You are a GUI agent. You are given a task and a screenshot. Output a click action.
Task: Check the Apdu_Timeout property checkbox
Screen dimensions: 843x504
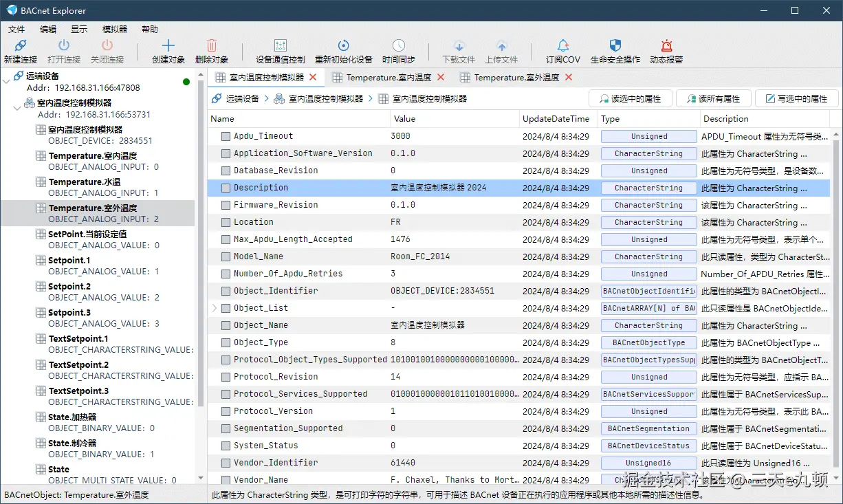(226, 136)
